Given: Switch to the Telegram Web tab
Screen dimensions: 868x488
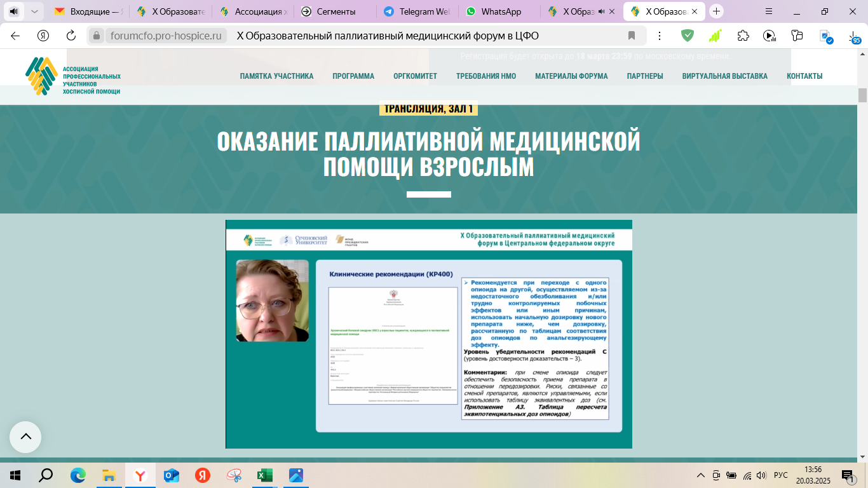Looking at the screenshot, I should [x=417, y=11].
